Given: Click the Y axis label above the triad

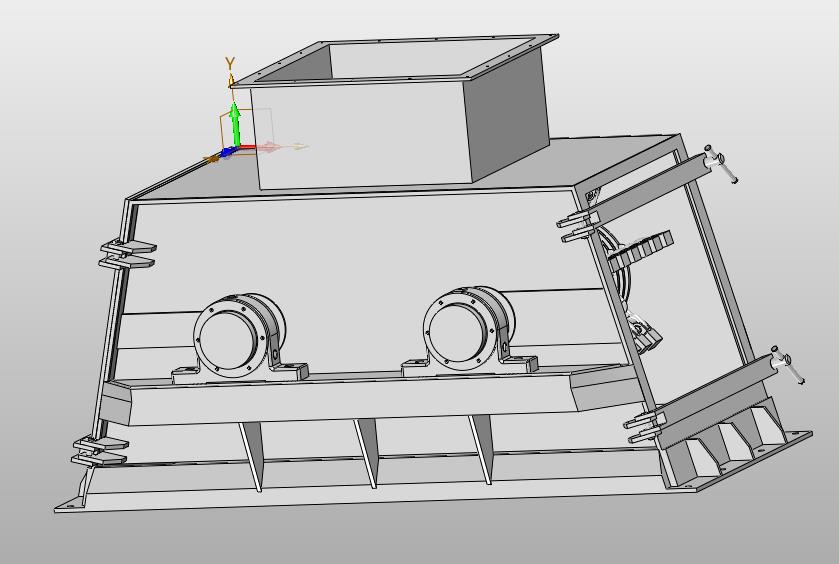Looking at the screenshot, I should coord(230,64).
